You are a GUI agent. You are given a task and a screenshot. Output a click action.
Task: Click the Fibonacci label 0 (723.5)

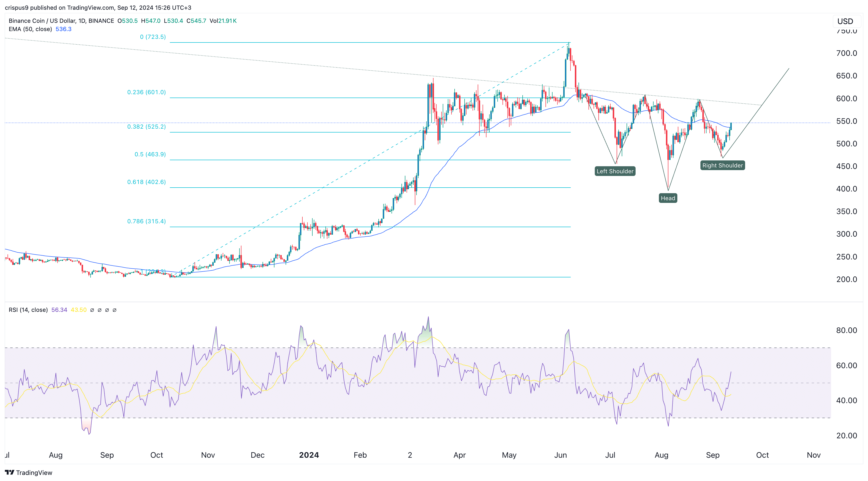[153, 37]
